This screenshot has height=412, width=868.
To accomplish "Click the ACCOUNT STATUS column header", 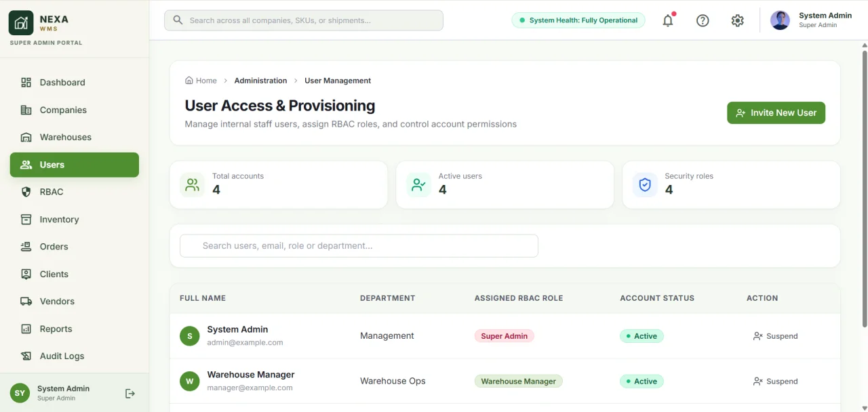I will click(657, 298).
